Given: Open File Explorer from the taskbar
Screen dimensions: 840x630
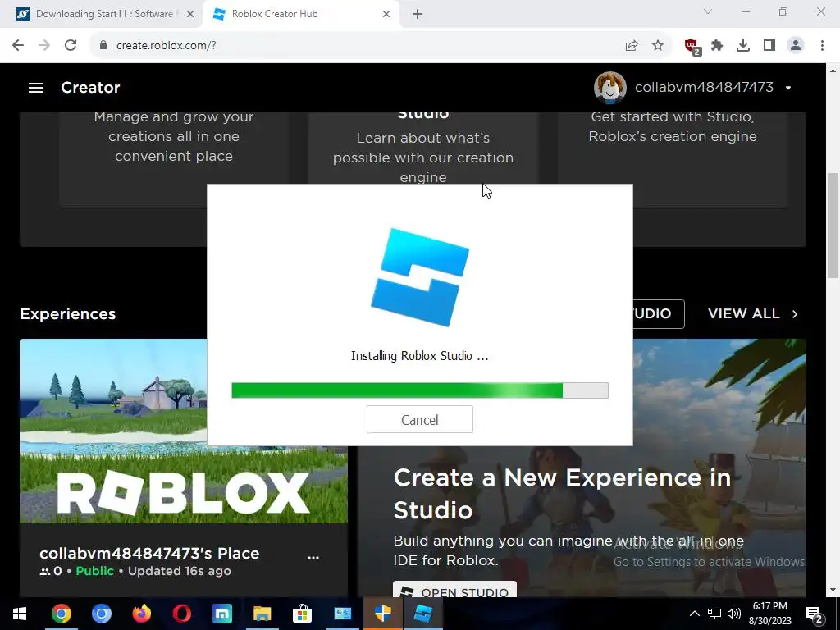Looking at the screenshot, I should coord(262,614).
